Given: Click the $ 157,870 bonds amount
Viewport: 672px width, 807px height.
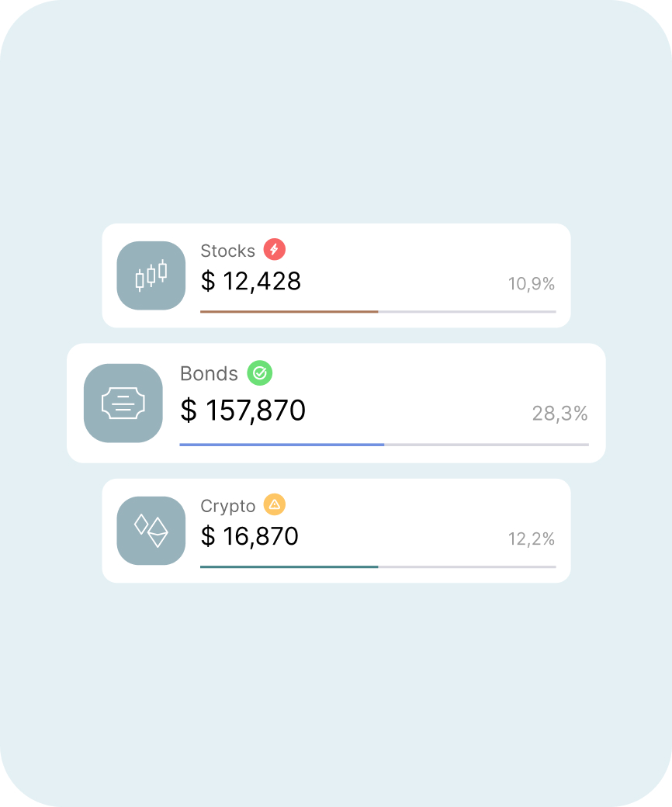Looking at the screenshot, I should click(x=243, y=410).
